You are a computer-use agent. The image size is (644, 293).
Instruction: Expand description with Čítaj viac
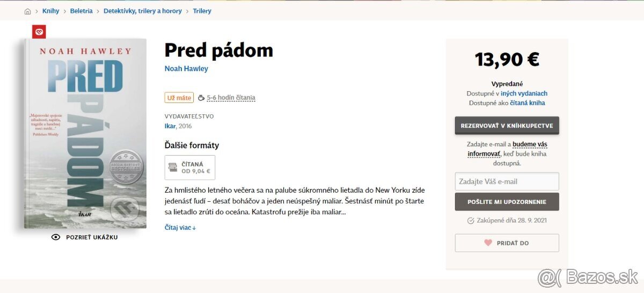(x=180, y=228)
